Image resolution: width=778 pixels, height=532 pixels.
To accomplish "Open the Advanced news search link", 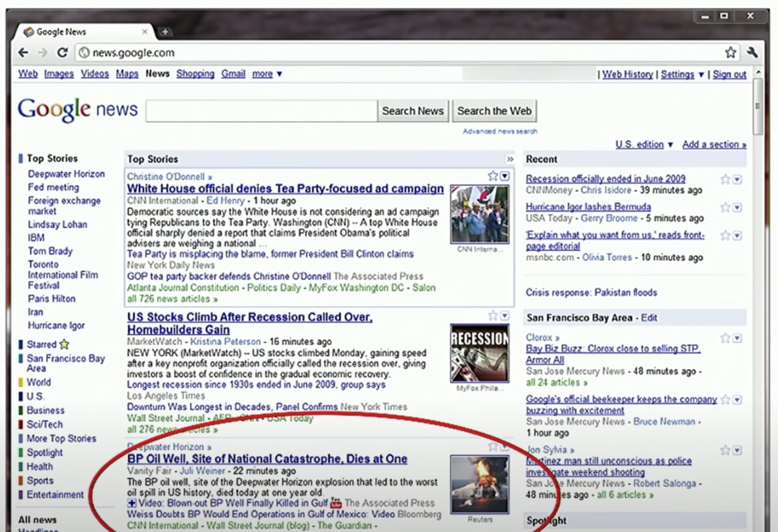I will pyautogui.click(x=500, y=132).
